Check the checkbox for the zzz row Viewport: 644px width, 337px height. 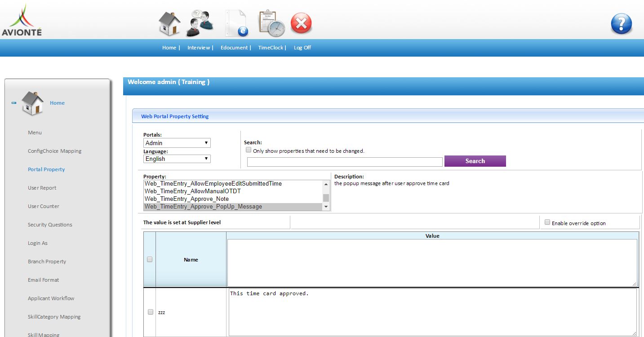click(150, 312)
